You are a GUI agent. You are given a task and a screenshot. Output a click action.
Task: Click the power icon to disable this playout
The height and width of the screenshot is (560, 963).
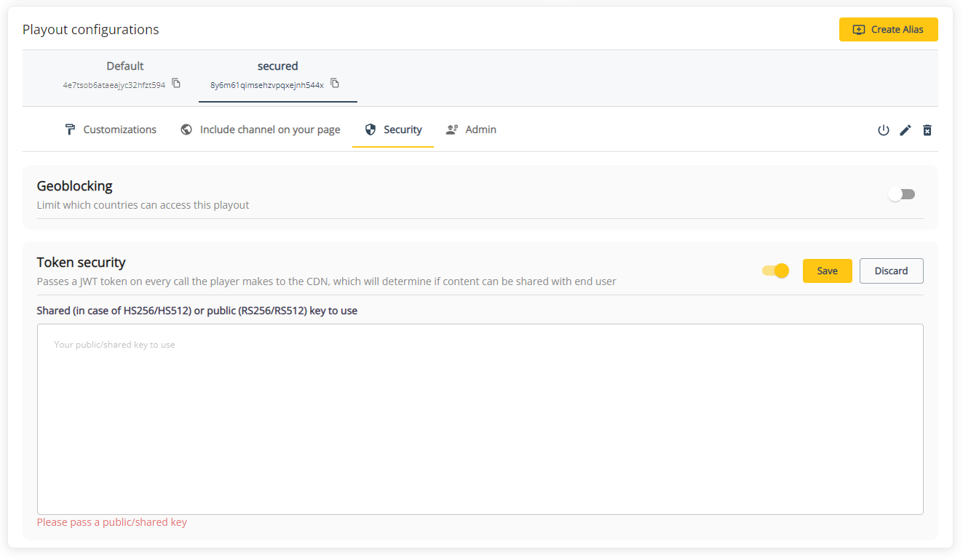coord(883,130)
